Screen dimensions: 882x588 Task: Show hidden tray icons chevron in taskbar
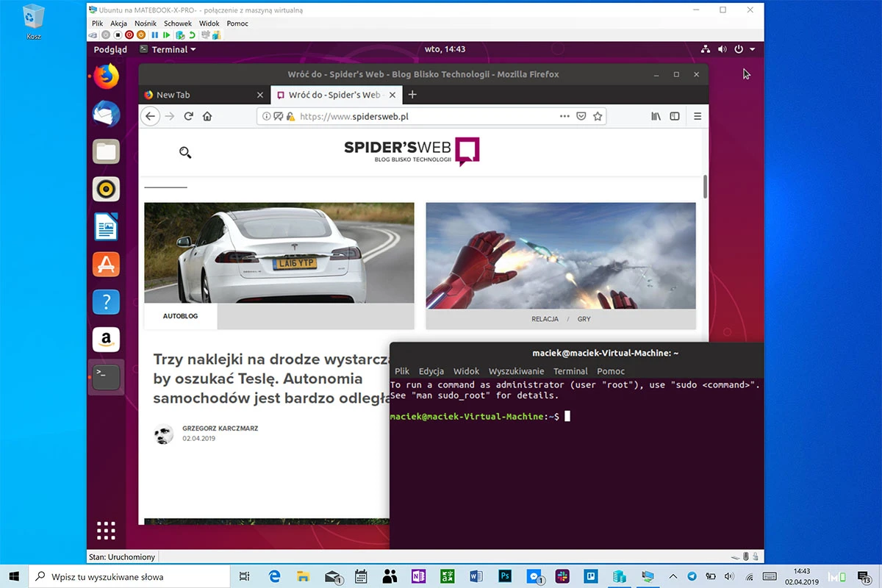[673, 576]
